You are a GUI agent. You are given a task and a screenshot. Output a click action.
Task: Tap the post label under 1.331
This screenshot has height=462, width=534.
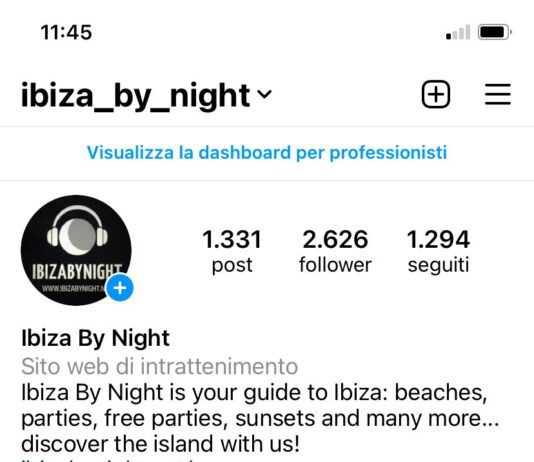pos(232,265)
